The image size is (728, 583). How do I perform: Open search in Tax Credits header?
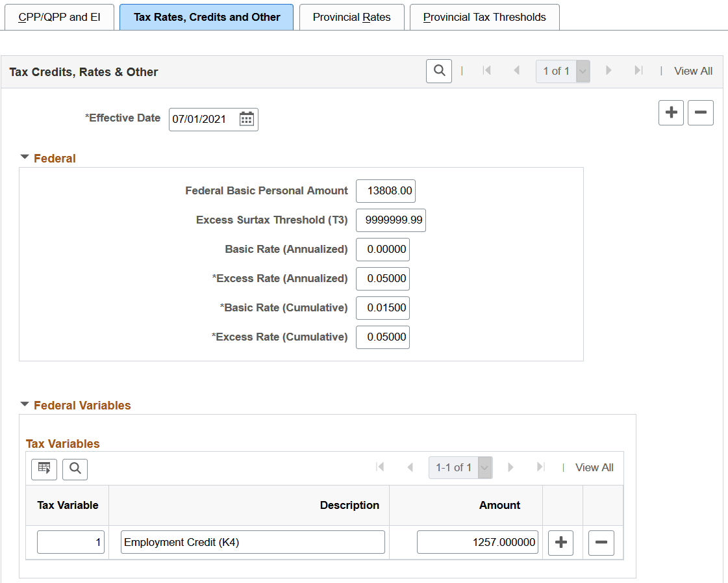[439, 71]
